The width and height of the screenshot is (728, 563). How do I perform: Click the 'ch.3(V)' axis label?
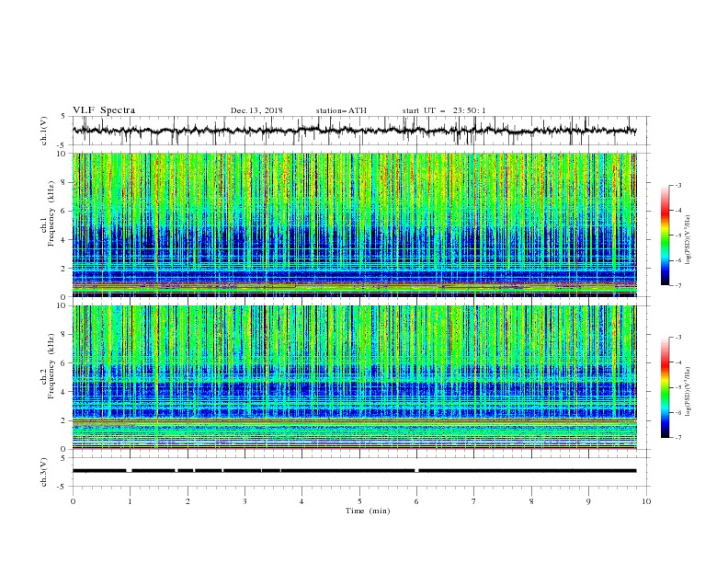[x=44, y=472]
